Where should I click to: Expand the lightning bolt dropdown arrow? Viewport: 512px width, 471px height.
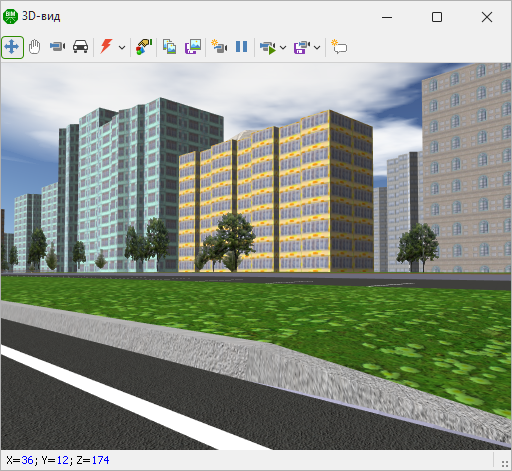[122, 48]
